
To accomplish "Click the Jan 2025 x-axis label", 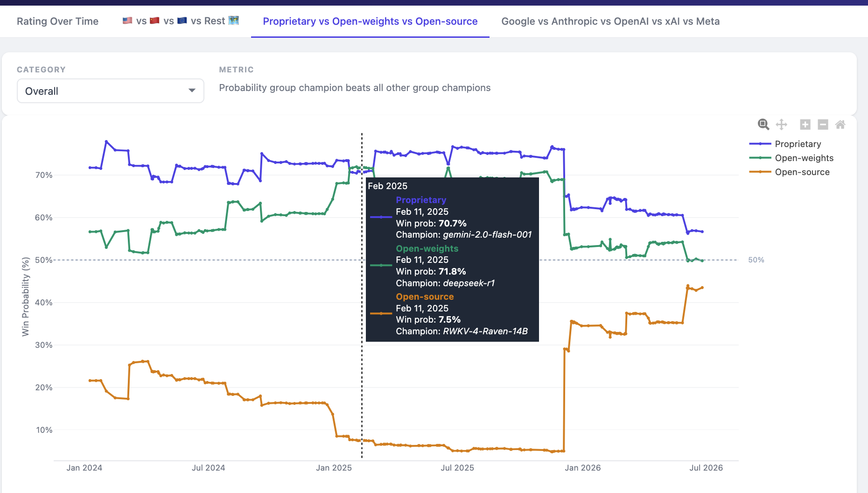I will (334, 468).
